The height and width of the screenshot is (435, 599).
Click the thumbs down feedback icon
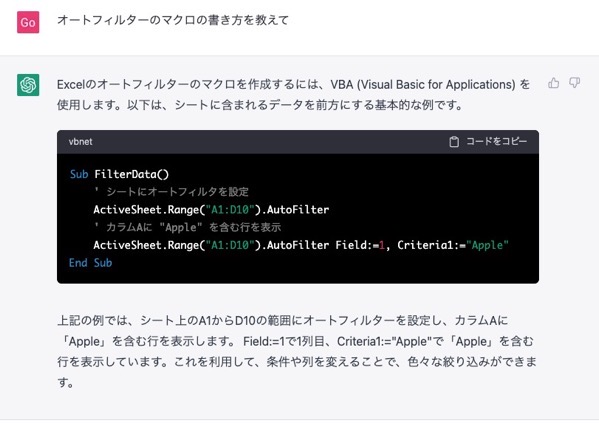pyautogui.click(x=575, y=83)
